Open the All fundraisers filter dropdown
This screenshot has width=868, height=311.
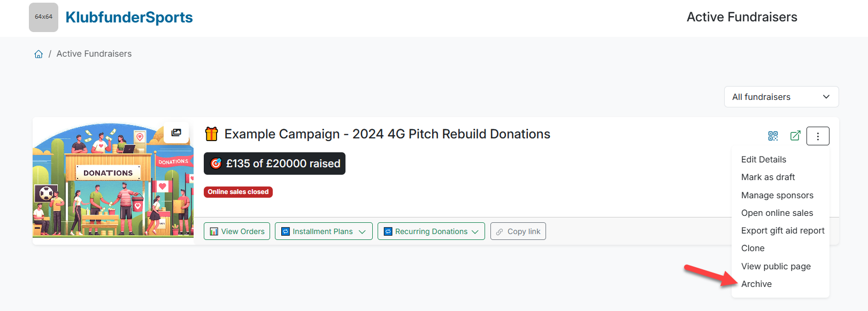click(x=781, y=97)
